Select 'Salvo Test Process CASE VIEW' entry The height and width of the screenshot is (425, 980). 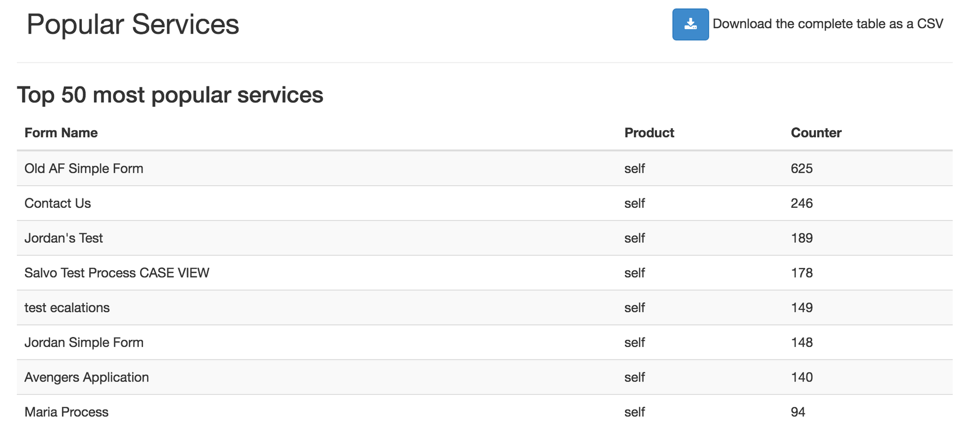pyautogui.click(x=117, y=273)
